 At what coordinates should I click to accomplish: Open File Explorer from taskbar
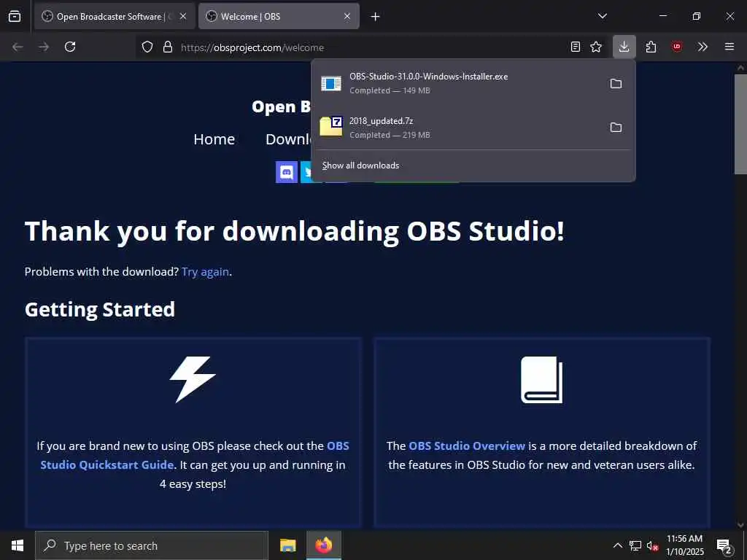click(287, 545)
